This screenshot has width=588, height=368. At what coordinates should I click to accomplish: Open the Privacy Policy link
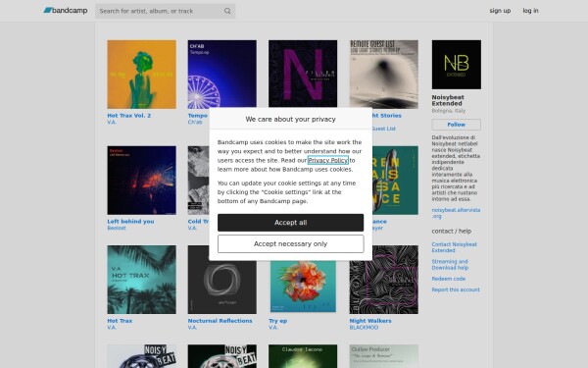point(327,160)
